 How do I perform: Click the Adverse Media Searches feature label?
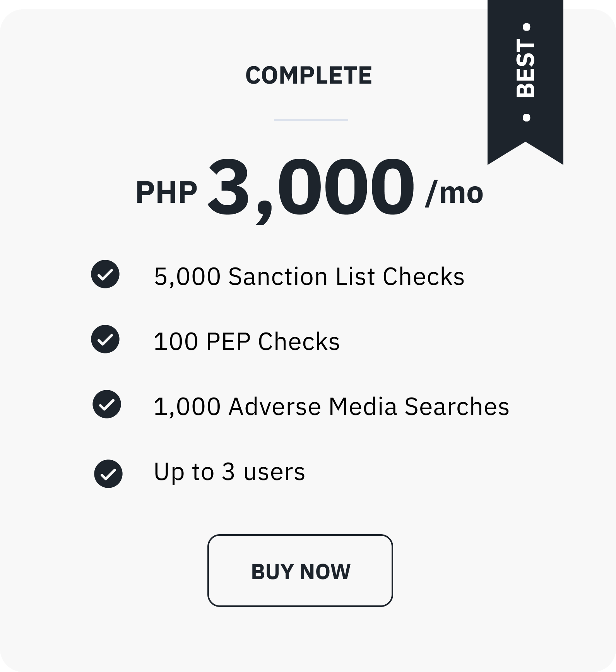(x=368, y=406)
